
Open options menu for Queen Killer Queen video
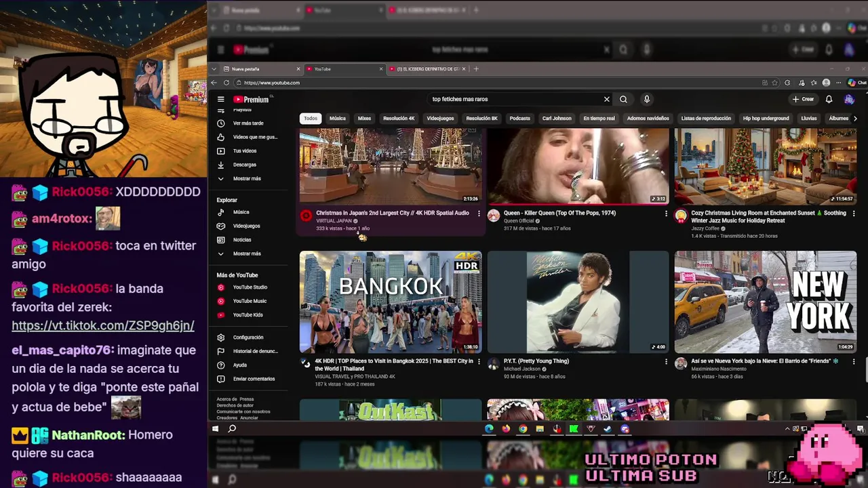[x=666, y=213]
